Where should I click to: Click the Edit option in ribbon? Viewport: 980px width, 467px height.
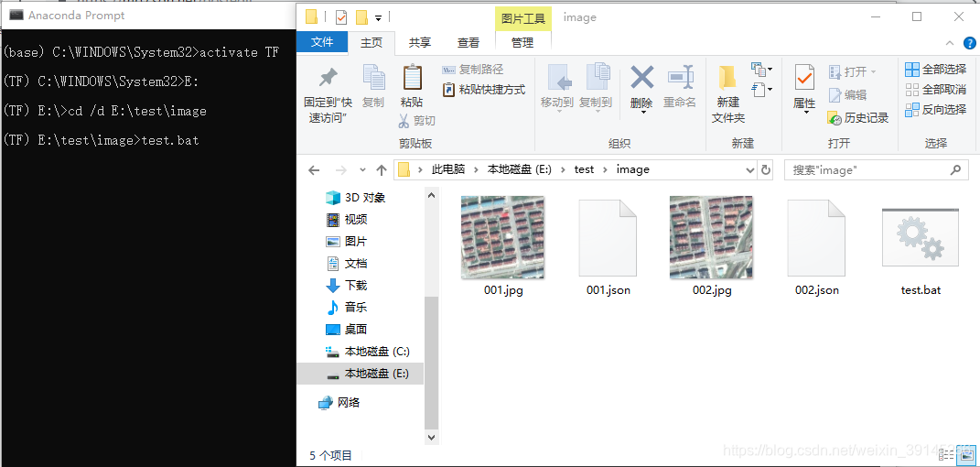[x=847, y=95]
